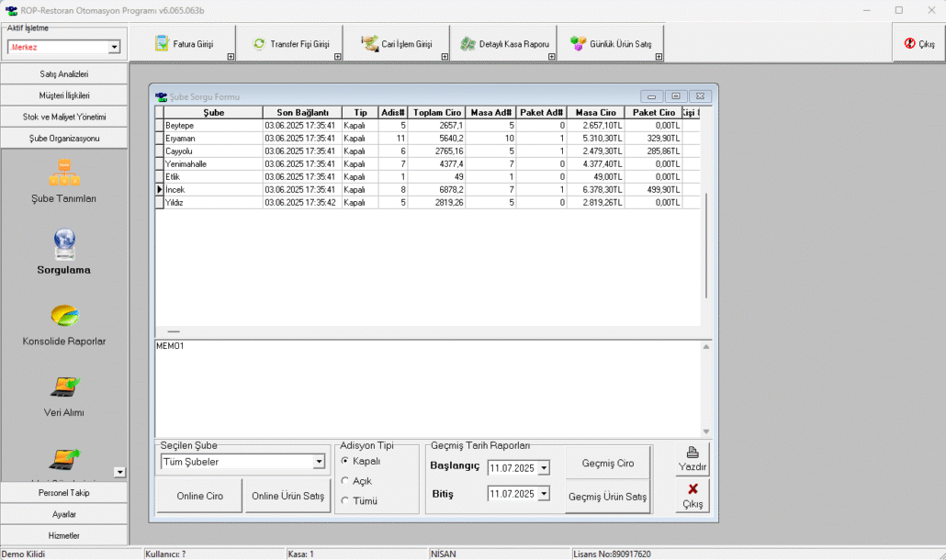Click the red X Çıkış icon in form
The width and height of the screenshot is (946, 560).
pyautogui.click(x=693, y=489)
